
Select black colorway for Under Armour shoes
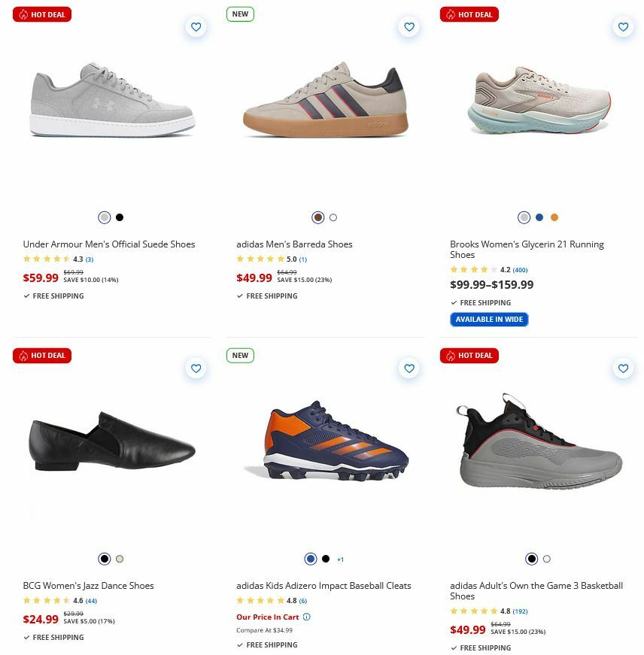pyautogui.click(x=119, y=217)
